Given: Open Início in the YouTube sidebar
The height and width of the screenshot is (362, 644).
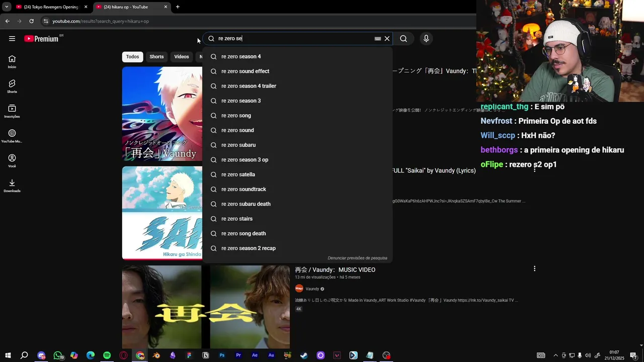Looking at the screenshot, I should (x=12, y=62).
